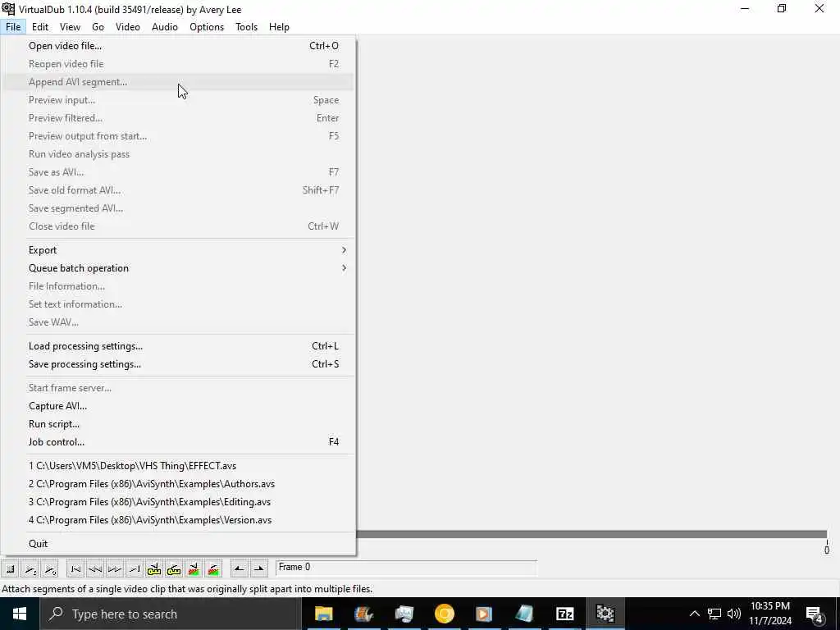Select Save processing settings...

[178, 364]
